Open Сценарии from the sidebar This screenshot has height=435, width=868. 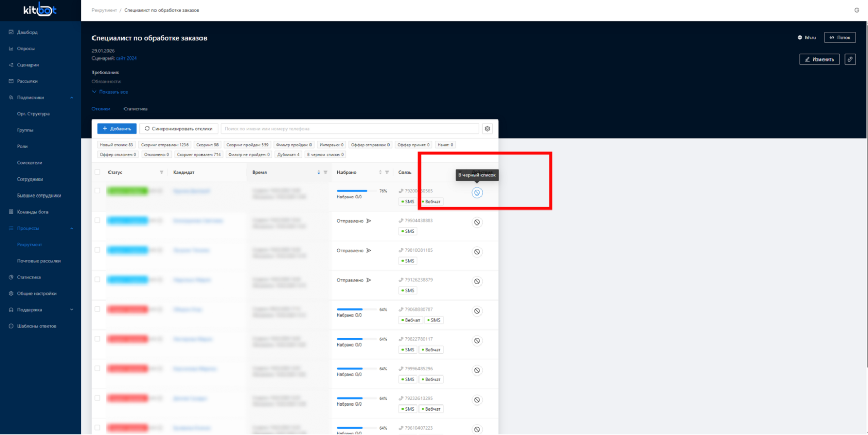[27, 65]
